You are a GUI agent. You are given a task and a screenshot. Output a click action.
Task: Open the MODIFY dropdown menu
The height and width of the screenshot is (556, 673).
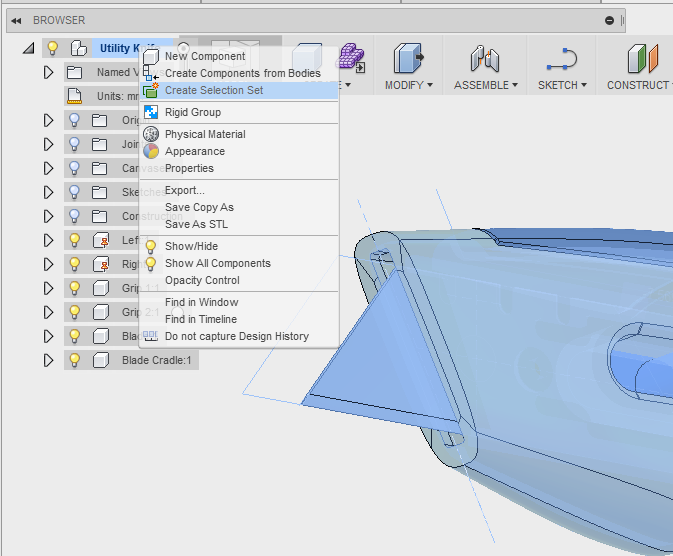(408, 85)
